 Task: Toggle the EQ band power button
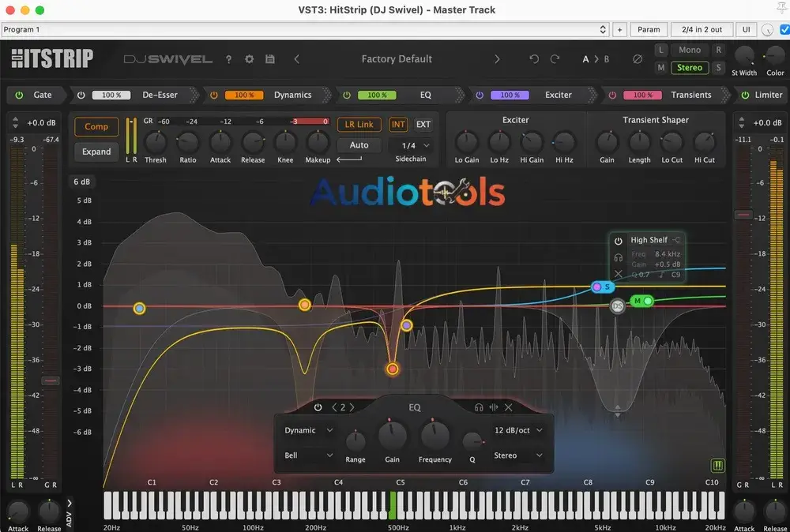point(318,407)
